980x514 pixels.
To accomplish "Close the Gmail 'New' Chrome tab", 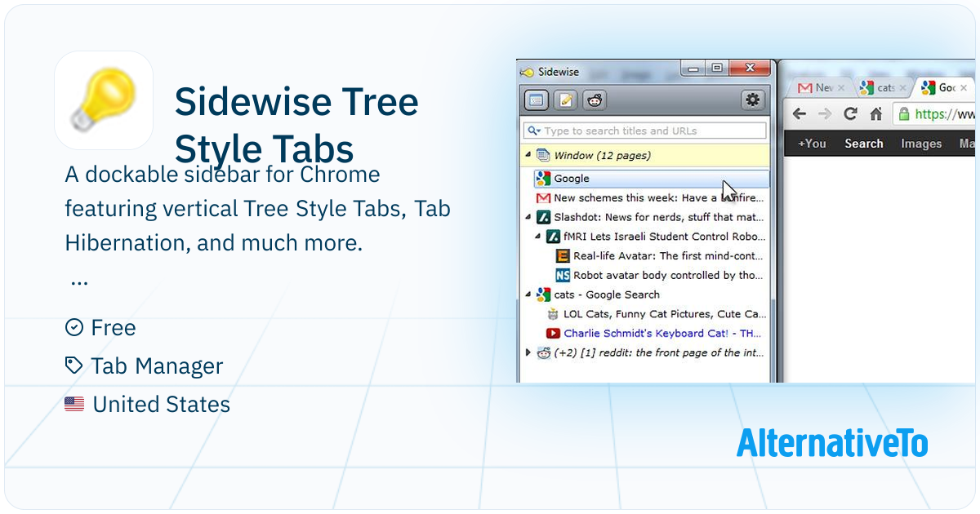I will [x=841, y=88].
